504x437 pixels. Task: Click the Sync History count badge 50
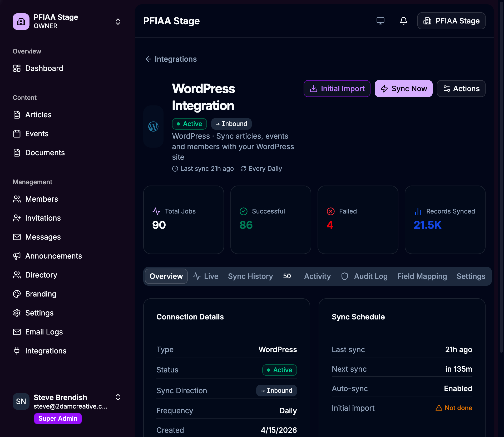pyautogui.click(x=287, y=276)
